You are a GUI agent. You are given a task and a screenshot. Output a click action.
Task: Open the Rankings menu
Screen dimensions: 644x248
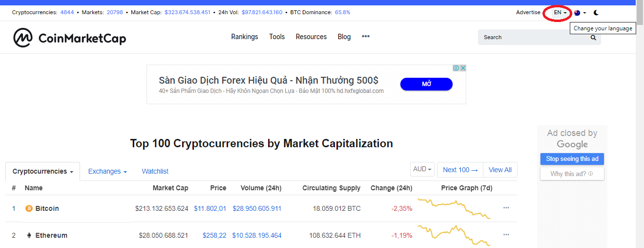245,37
